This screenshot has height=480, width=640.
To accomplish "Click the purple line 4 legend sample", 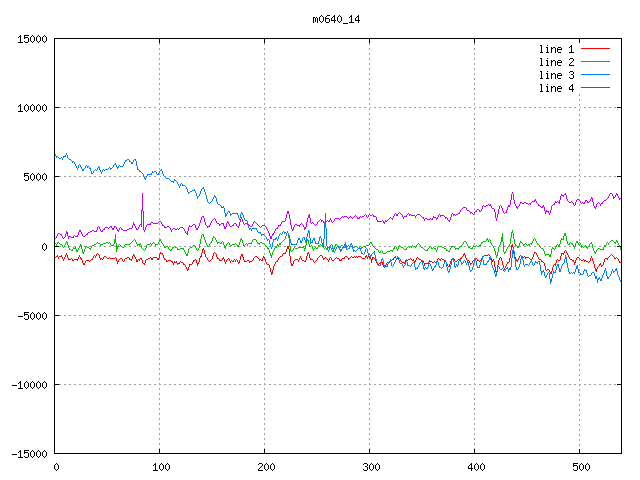I will coord(595,88).
